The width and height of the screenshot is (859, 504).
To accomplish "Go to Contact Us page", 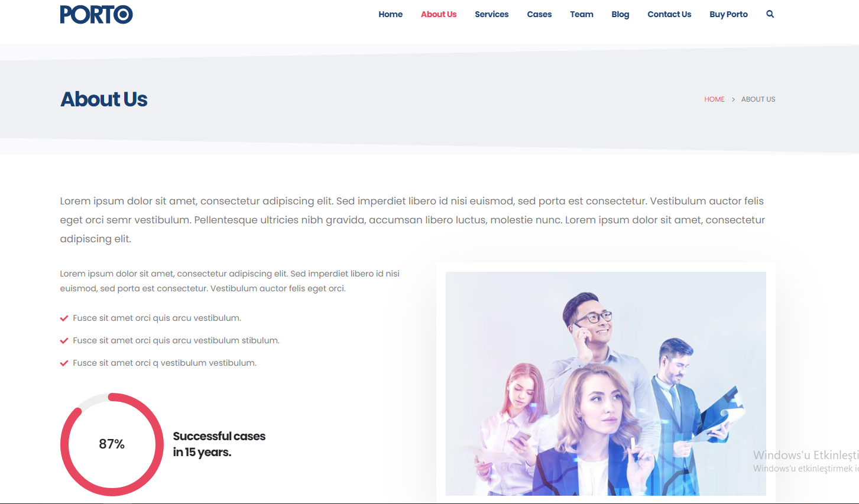I will 669,14.
